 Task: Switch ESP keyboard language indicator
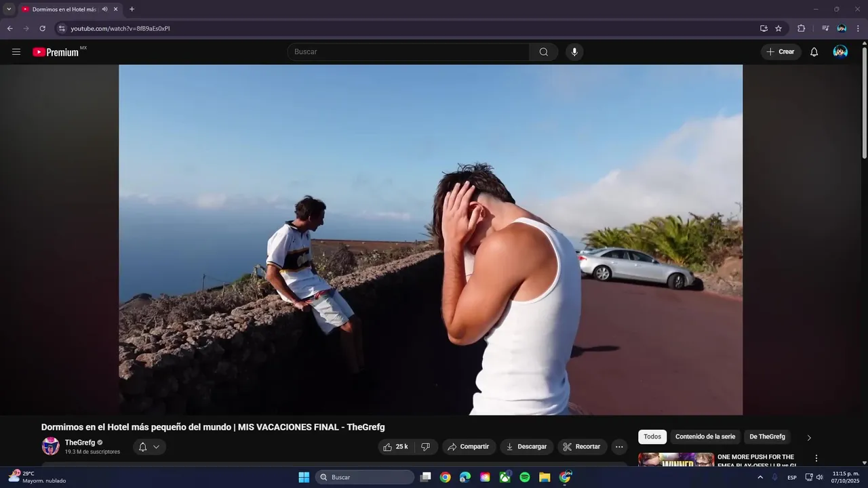coord(792,478)
